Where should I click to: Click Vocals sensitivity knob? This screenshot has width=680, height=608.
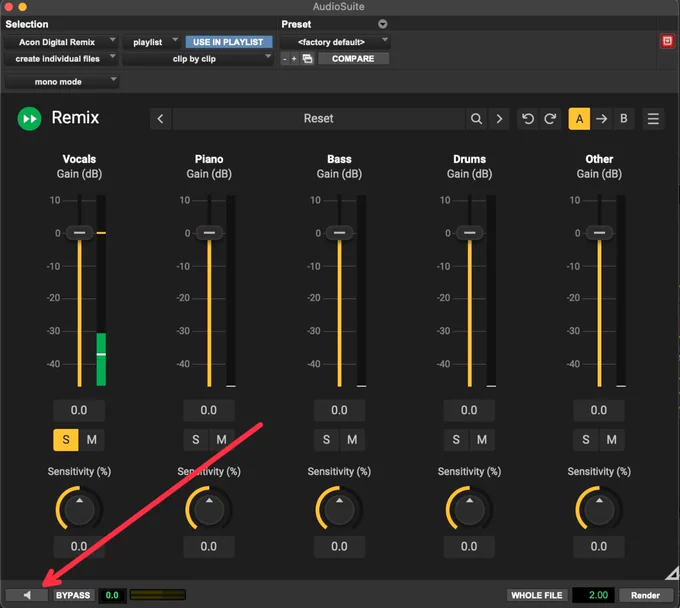(79, 508)
